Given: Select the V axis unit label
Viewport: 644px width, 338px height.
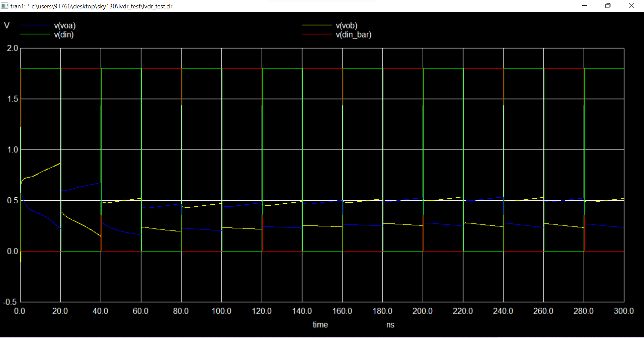Looking at the screenshot, I should [x=6, y=25].
